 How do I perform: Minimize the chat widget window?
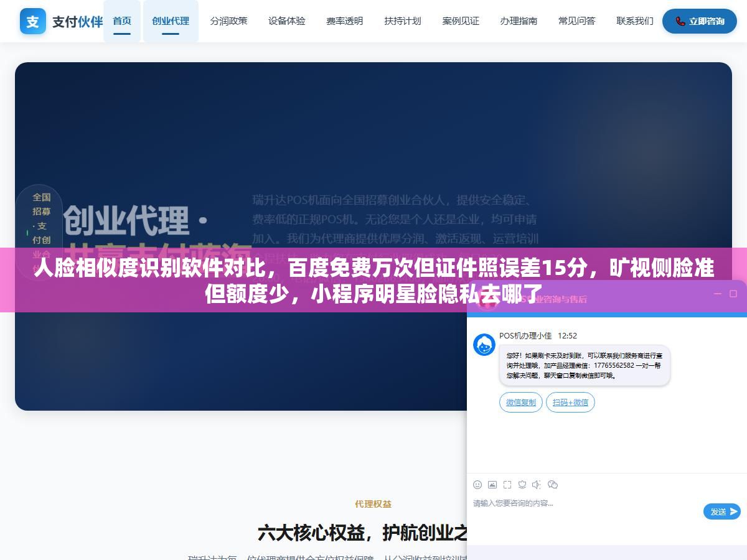tap(718, 294)
